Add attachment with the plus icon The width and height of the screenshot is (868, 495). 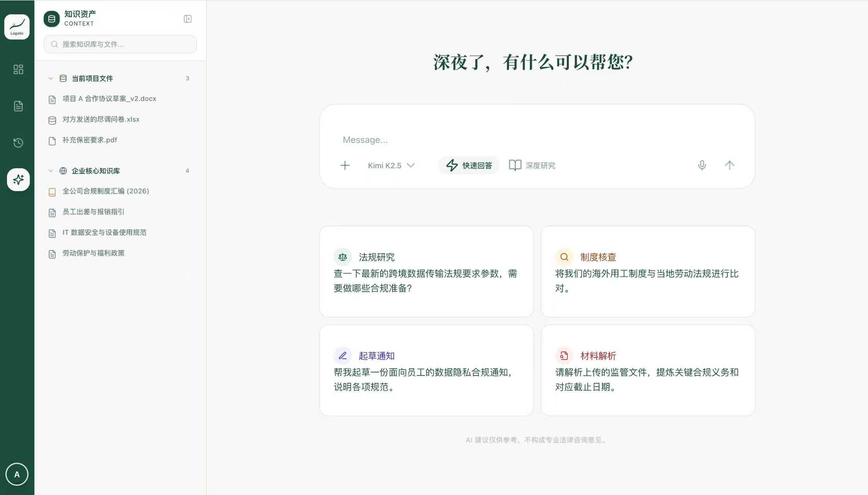coord(345,166)
